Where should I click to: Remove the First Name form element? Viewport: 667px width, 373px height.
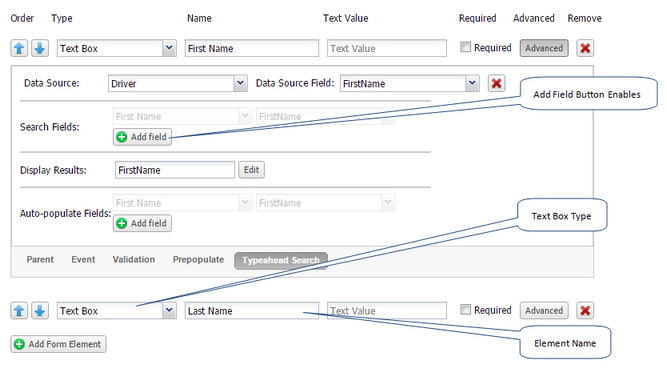[585, 48]
